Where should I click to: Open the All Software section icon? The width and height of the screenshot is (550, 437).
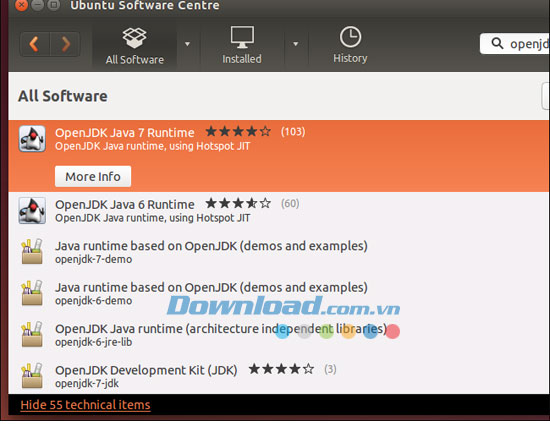pyautogui.click(x=135, y=38)
